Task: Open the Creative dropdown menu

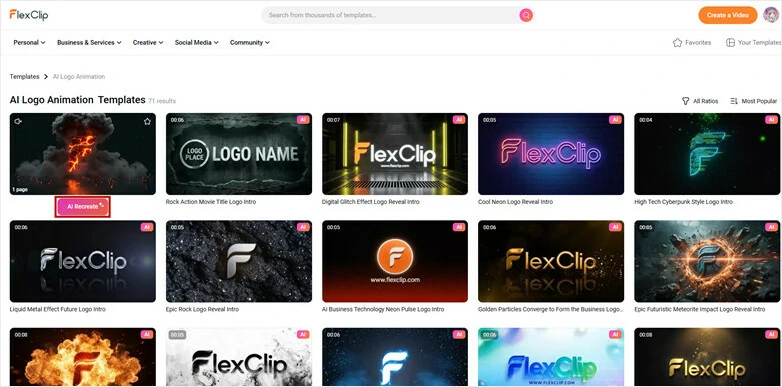Action: pyautogui.click(x=148, y=42)
